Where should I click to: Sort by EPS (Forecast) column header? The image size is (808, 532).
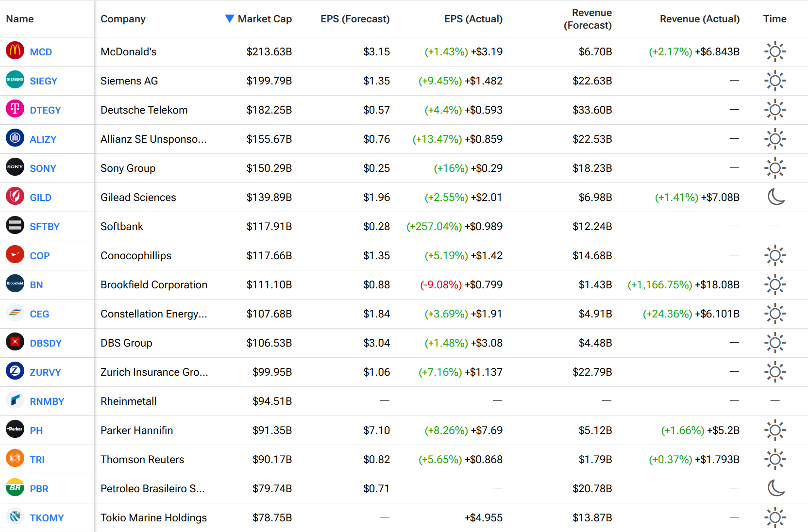pyautogui.click(x=355, y=19)
